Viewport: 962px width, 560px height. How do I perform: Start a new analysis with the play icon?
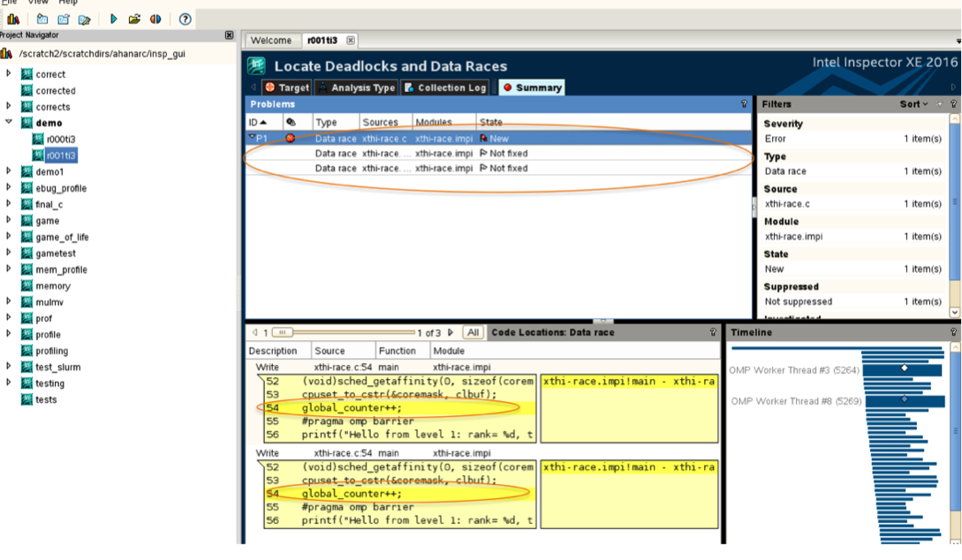tap(114, 19)
